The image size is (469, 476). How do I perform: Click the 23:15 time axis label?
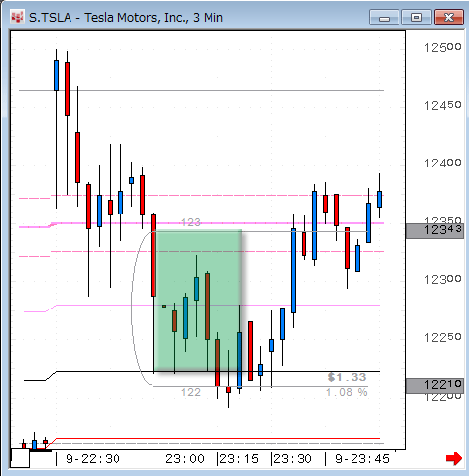point(239,459)
